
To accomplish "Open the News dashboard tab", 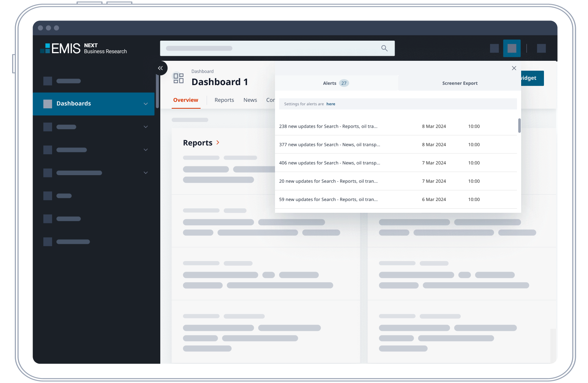I will click(x=250, y=100).
